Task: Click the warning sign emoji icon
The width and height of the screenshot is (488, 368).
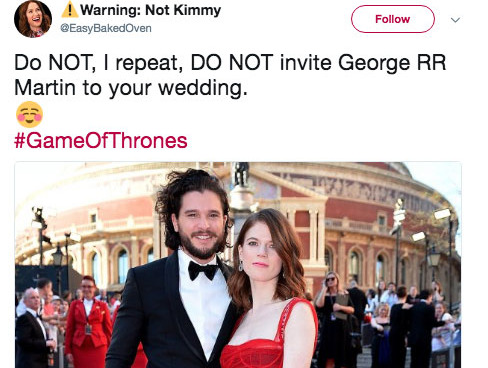Action: 70,9
